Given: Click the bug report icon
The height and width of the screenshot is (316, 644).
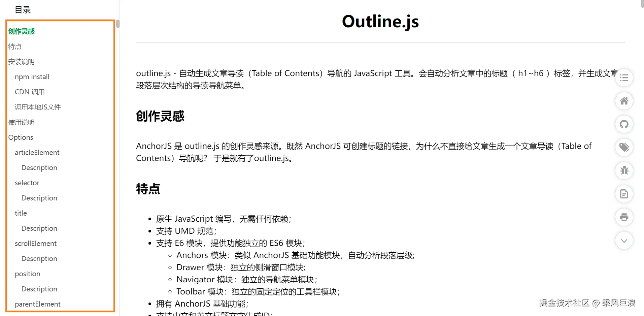Looking at the screenshot, I should (624, 171).
